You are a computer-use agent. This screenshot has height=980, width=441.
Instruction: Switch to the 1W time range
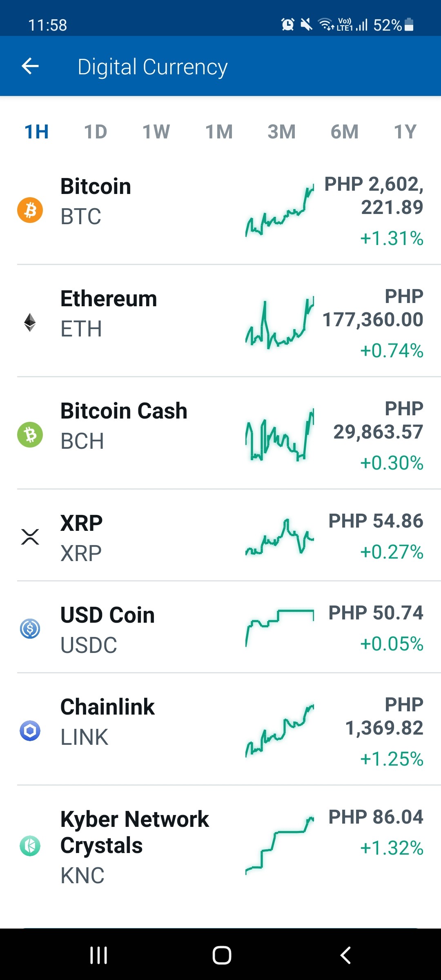(156, 131)
